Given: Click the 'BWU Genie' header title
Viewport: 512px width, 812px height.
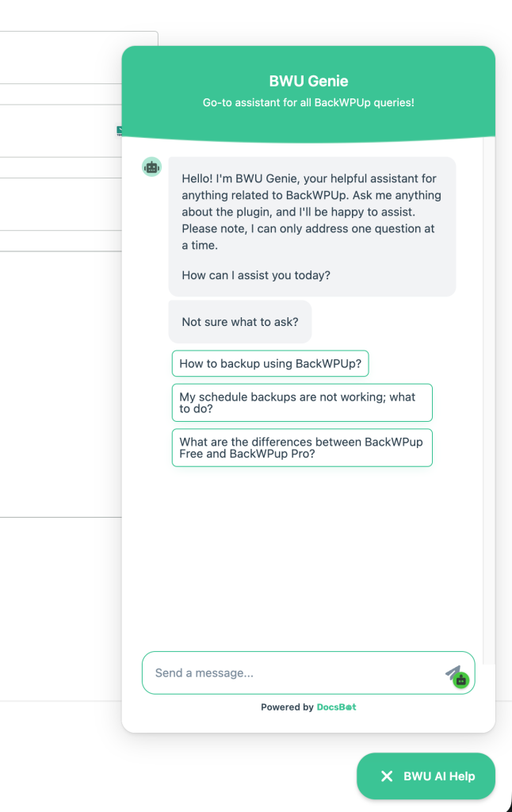Looking at the screenshot, I should tap(308, 81).
